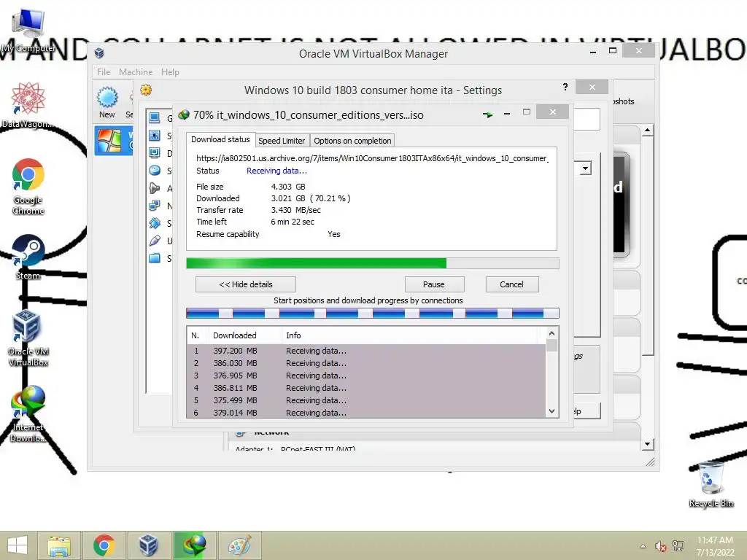Screen dimensions: 747x560
Task: Open the File menu in VirtualBox Manager
Action: coord(104,72)
